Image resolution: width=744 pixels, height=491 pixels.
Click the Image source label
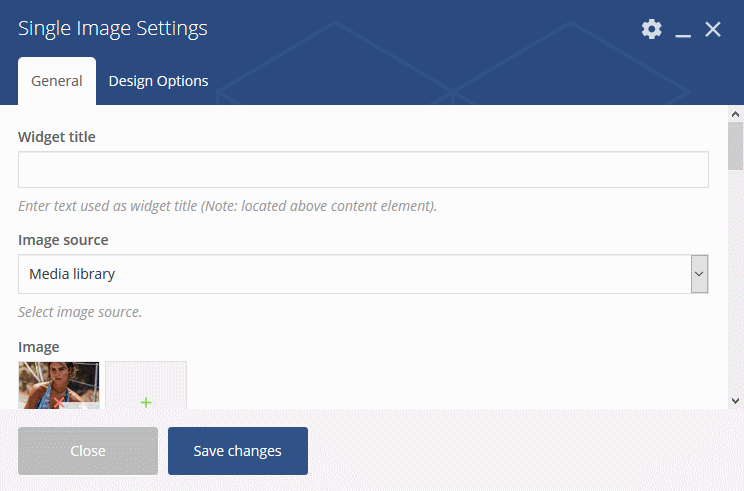(63, 240)
